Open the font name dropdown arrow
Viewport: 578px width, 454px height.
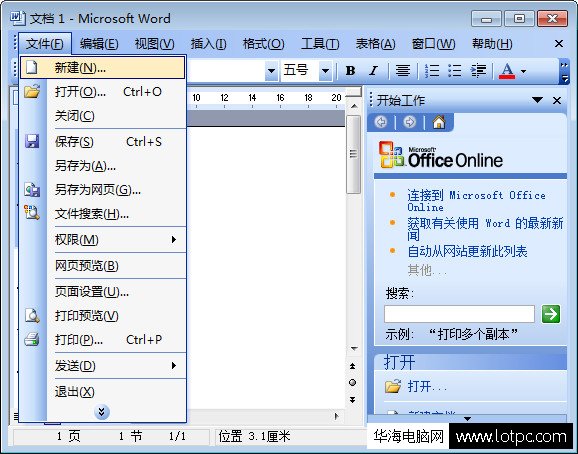[271, 70]
